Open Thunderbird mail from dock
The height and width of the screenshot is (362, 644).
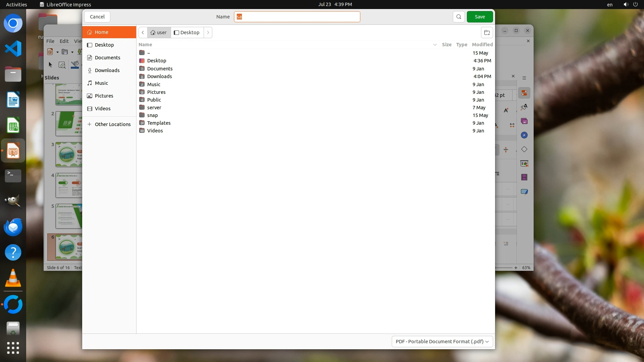(x=13, y=227)
